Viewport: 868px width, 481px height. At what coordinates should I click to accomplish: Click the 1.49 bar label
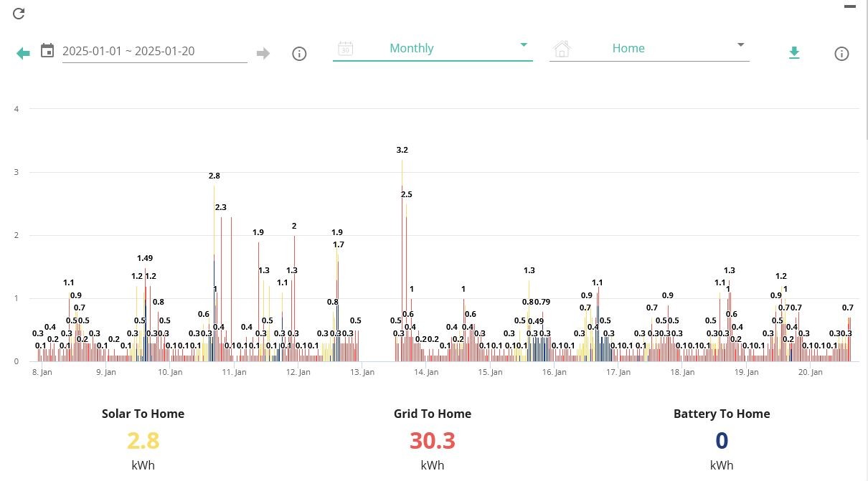tap(145, 258)
